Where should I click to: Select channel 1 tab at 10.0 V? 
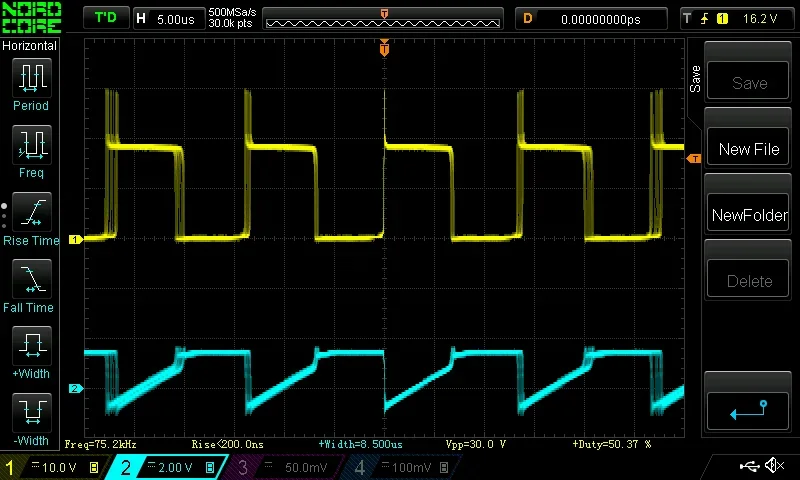click(x=54, y=467)
